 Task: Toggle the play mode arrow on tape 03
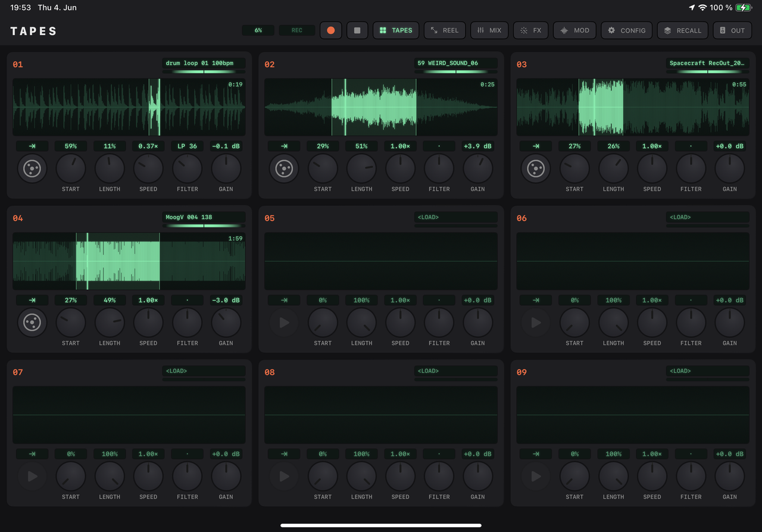(536, 146)
